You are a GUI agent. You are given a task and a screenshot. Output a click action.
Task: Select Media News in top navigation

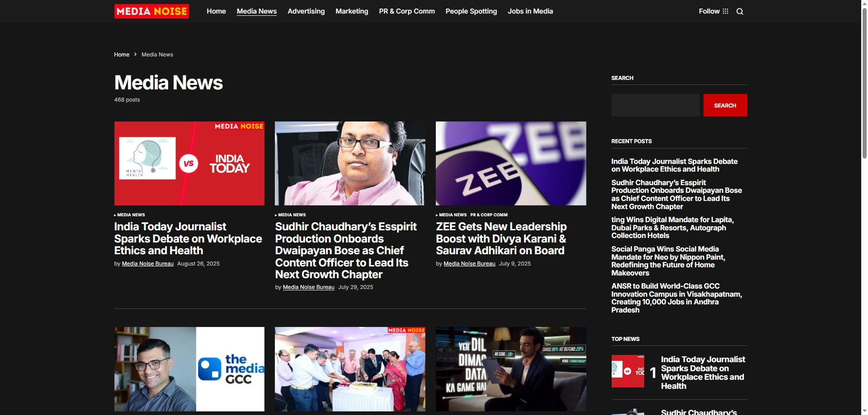[257, 11]
